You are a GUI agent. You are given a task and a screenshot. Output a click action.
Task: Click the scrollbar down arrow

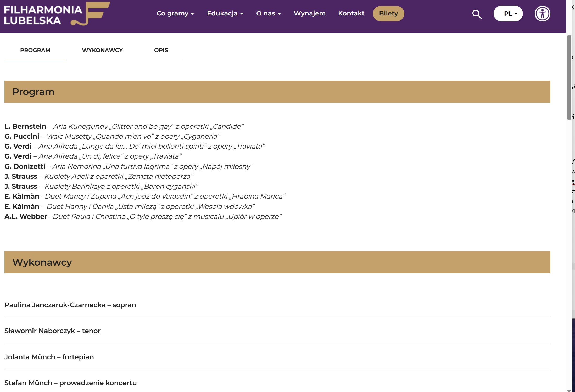[569, 390]
